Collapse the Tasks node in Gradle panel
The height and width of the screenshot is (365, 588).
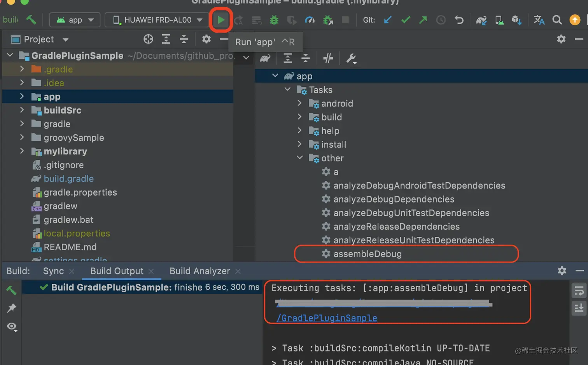287,89
